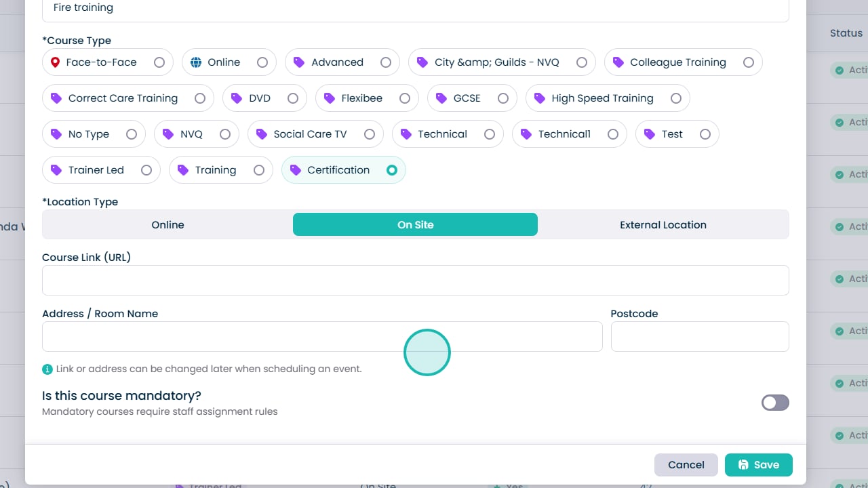Click the tag icon next to Social Care TV

[x=262, y=134]
